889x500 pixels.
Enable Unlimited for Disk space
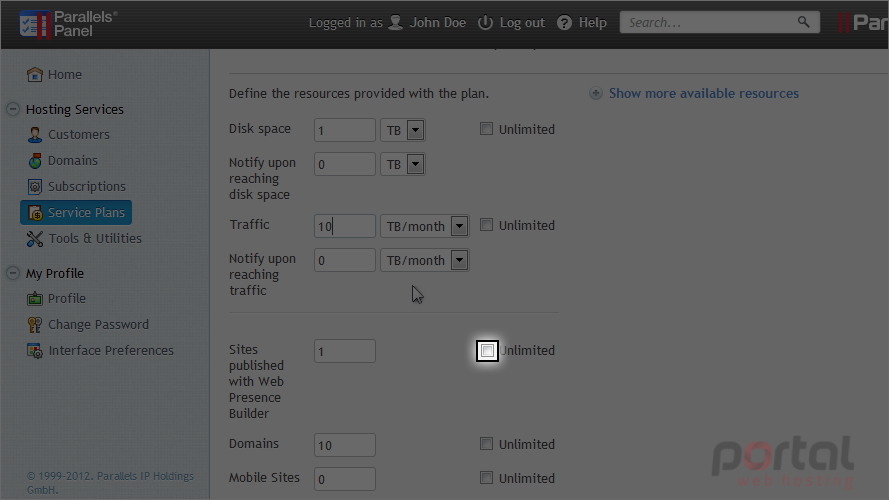pos(486,129)
